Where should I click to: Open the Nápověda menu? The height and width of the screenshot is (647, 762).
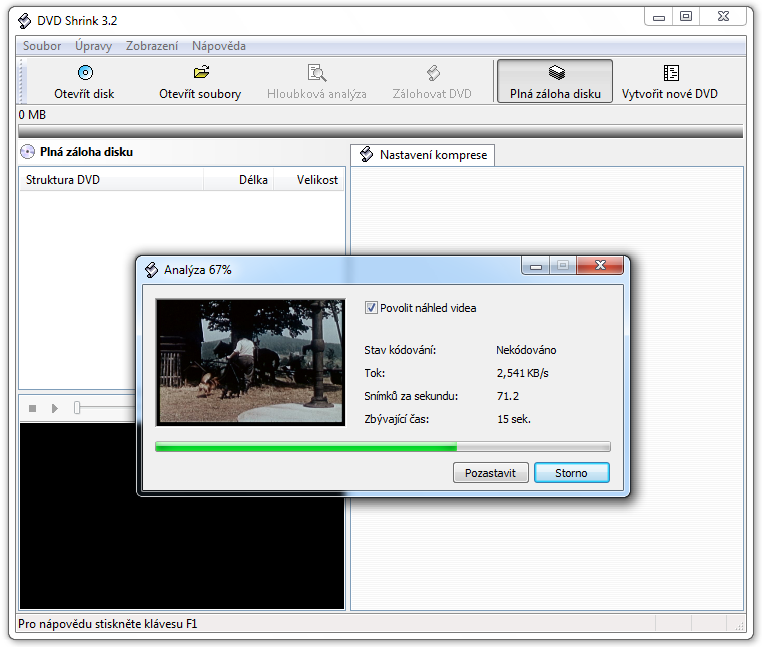[x=219, y=46]
